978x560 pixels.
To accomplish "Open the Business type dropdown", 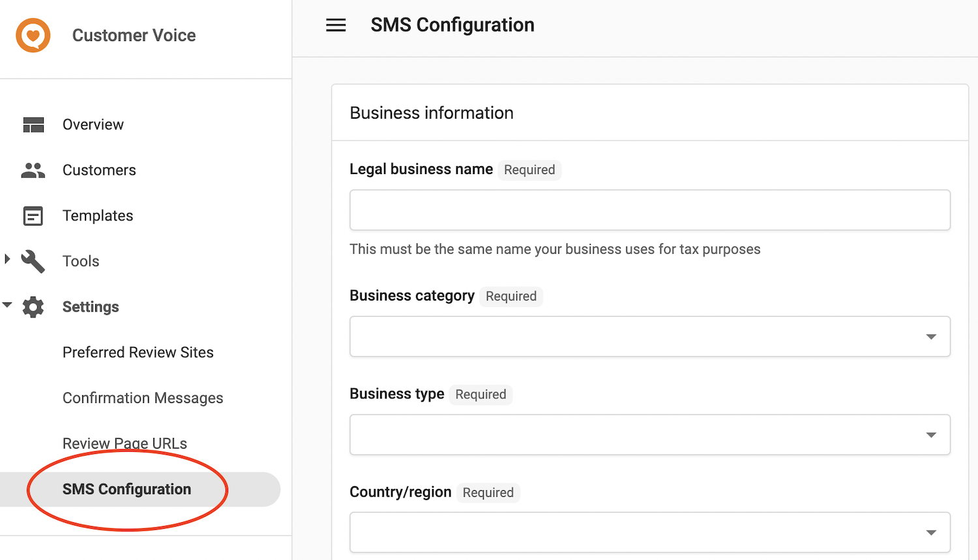I will [650, 435].
